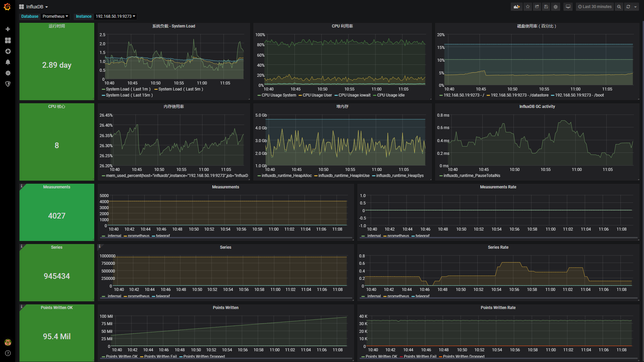Toggle influxdb_runtime_HeapSys legend series
The height and width of the screenshot is (362, 644).
[x=398, y=176]
